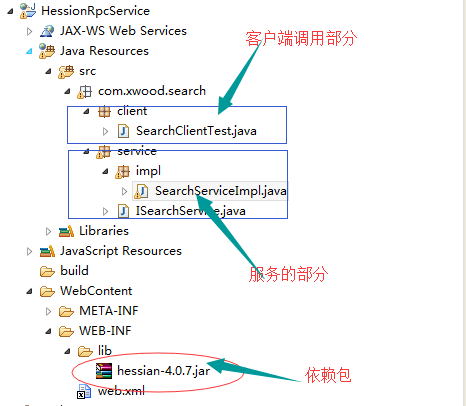The width and height of the screenshot is (466, 406).
Task: Select the HessionRpcService project label
Action: pyautogui.click(x=95, y=11)
